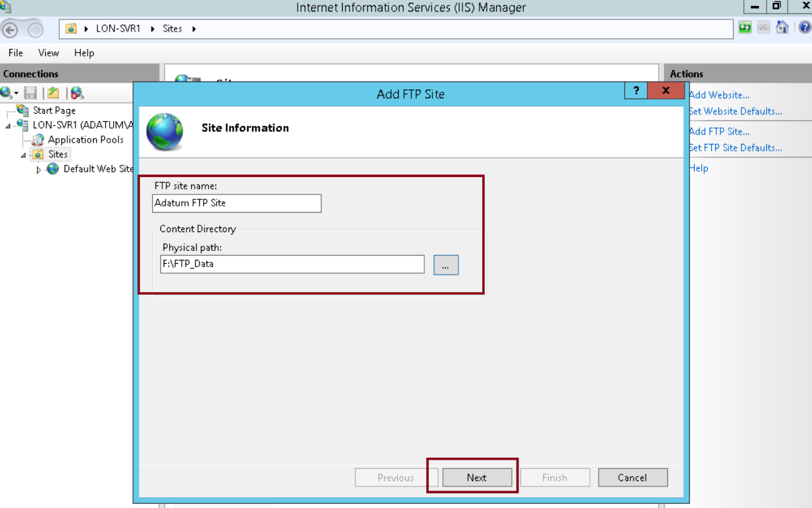812x508 pixels.
Task: Click the dialog help question mark button
Action: (x=636, y=91)
